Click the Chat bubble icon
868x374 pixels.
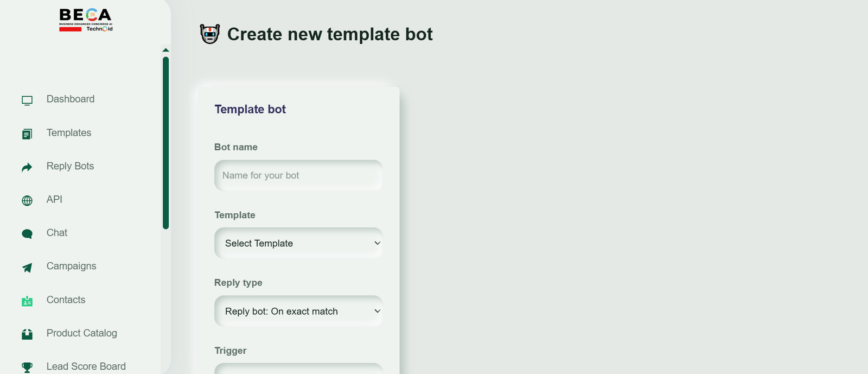tap(27, 234)
